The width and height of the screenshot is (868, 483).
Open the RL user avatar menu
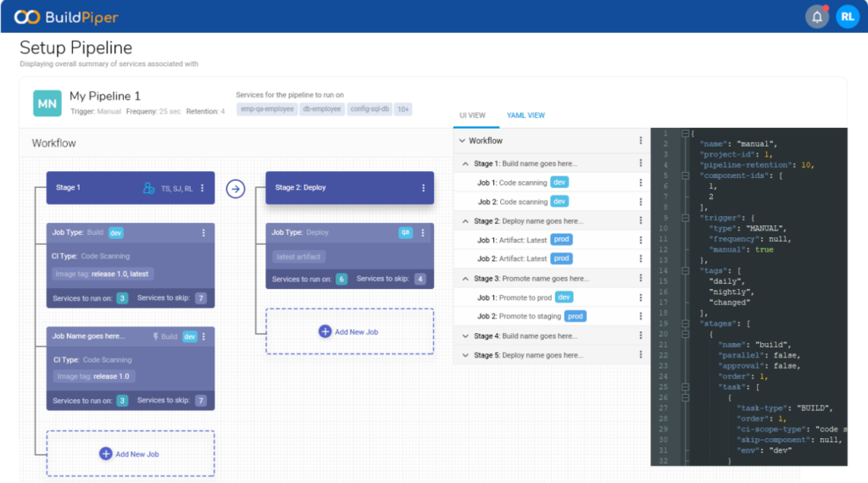coord(847,17)
